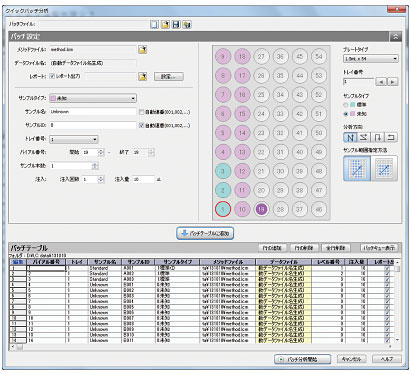Click the Start batch analysis button
412x374 pixels.
tap(303, 359)
